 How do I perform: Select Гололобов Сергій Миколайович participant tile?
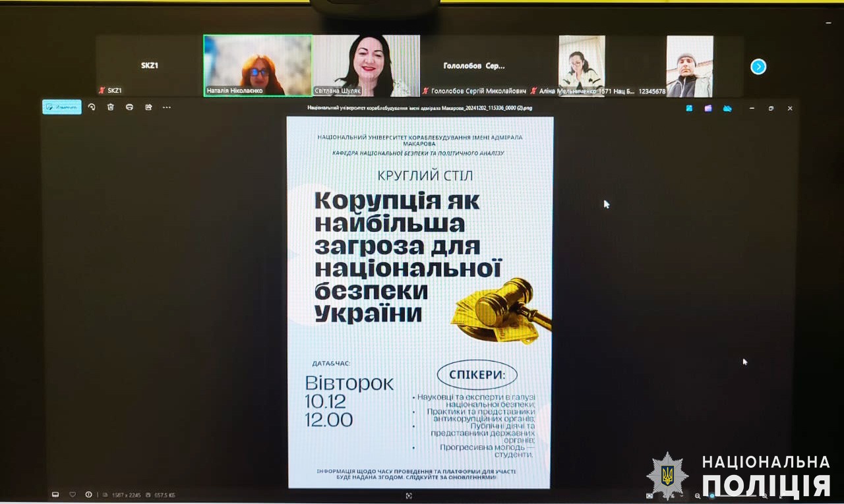(474, 66)
